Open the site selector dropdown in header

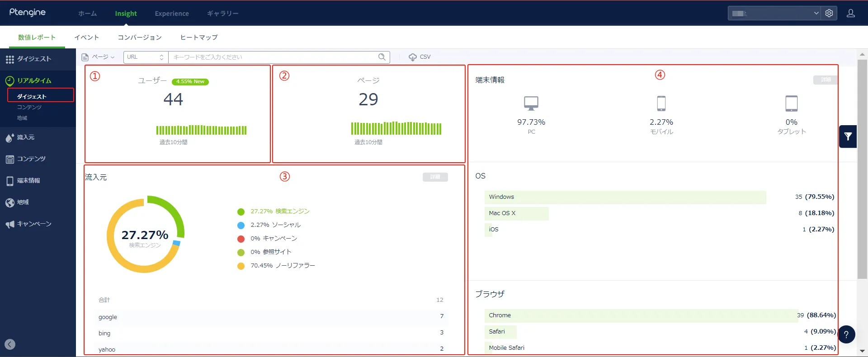tap(775, 13)
